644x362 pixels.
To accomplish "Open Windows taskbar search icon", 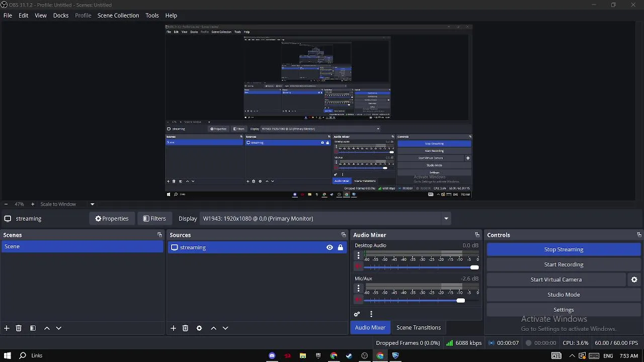I will tap(23, 355).
